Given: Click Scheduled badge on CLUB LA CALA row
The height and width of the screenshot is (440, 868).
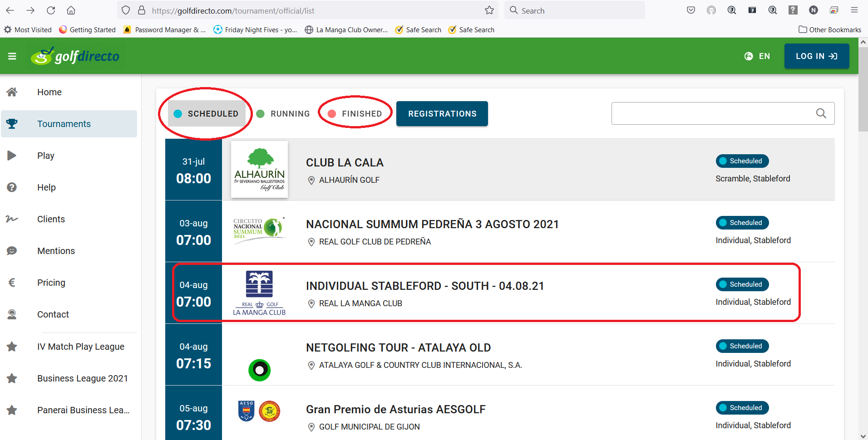Looking at the screenshot, I should click(x=742, y=161).
